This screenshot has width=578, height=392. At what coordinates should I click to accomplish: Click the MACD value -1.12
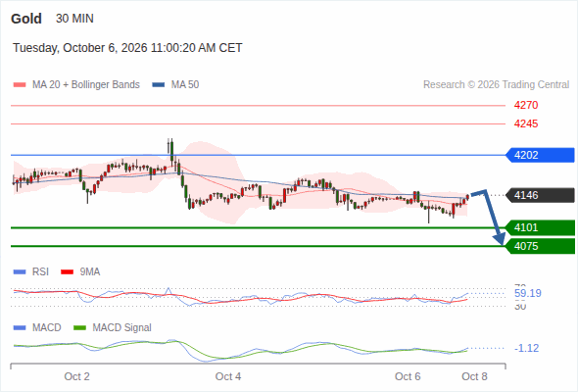point(527,348)
